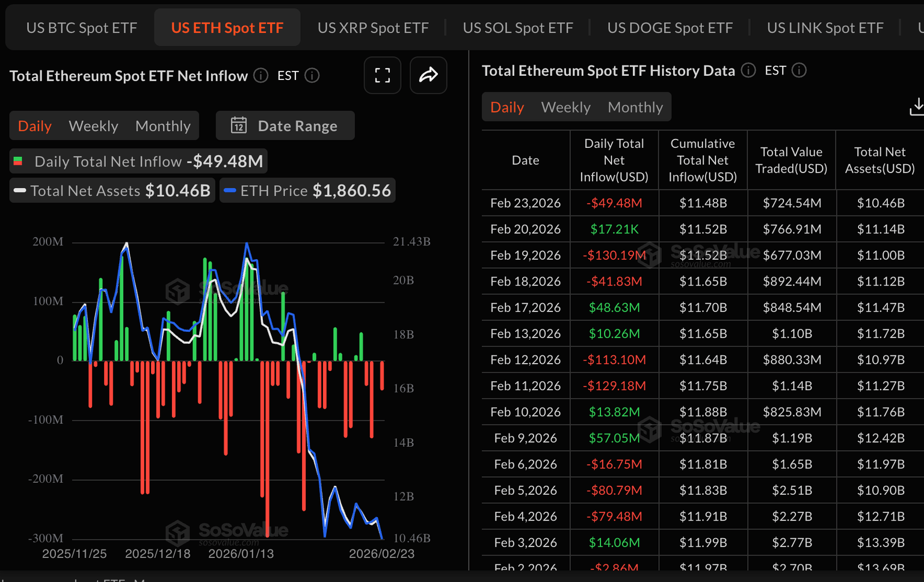Viewport: 924px width, 582px height.
Task: Open the US SOL Spot ETF tab
Action: 517,28
